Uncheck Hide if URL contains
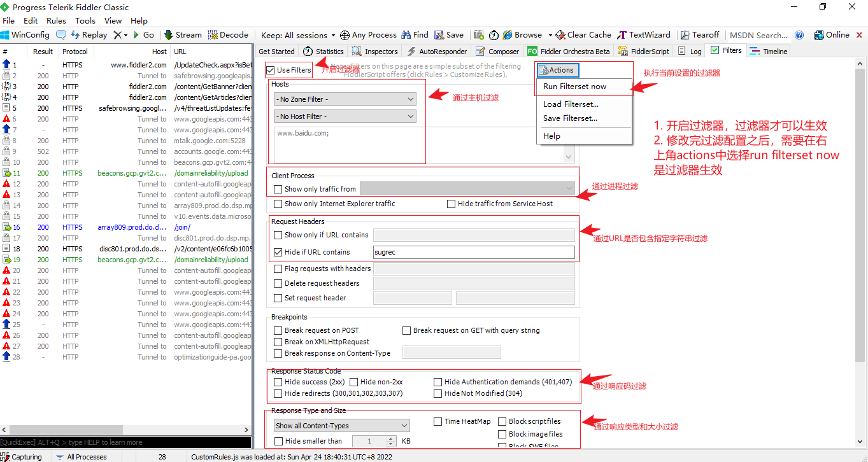 pos(278,252)
